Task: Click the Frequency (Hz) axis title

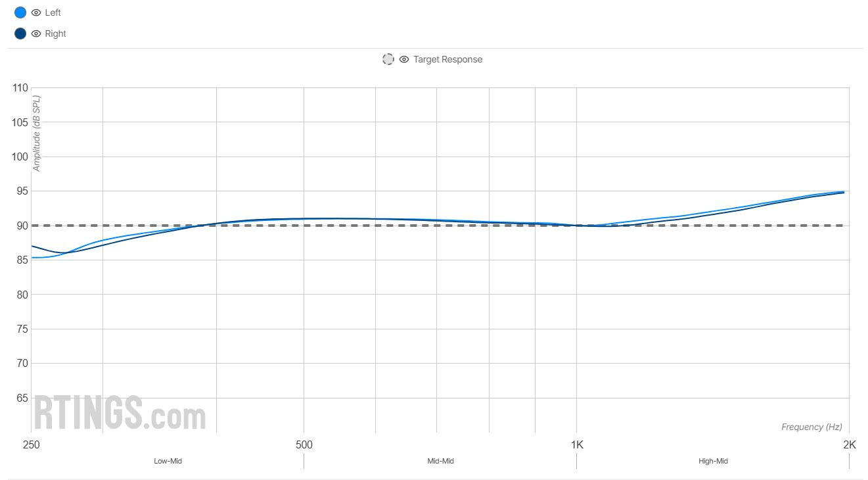Action: 811,427
